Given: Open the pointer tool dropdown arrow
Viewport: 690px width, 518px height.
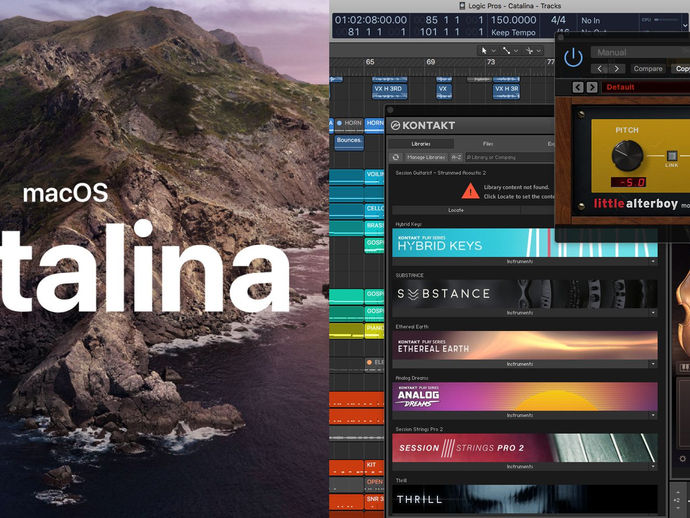Looking at the screenshot, I should (x=494, y=51).
